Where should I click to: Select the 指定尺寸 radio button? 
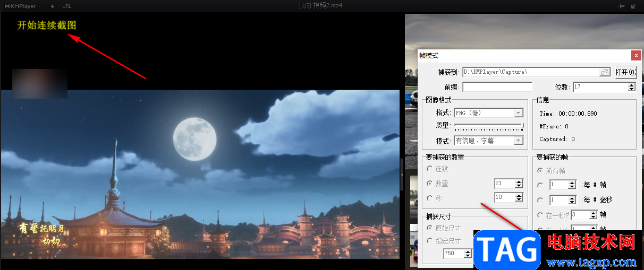429,241
